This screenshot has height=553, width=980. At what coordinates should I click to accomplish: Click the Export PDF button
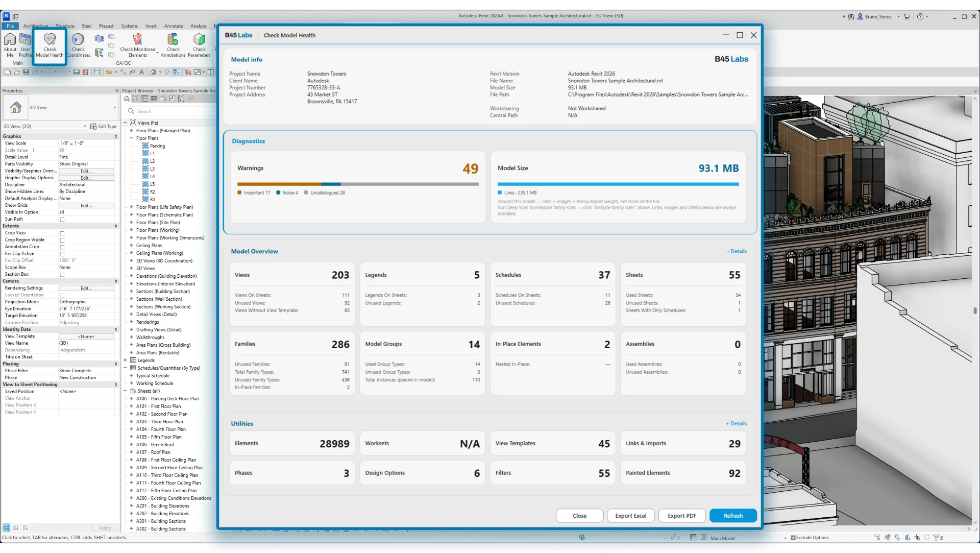pos(681,516)
